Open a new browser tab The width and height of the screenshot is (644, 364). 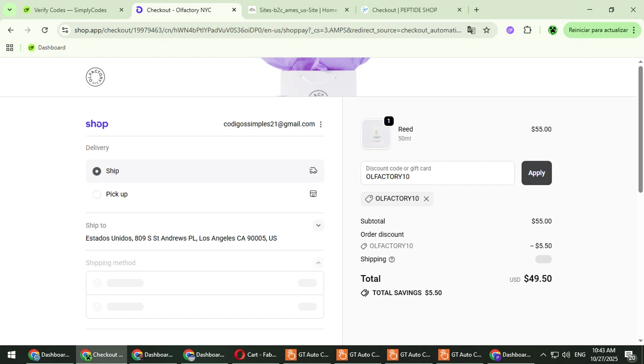click(477, 10)
